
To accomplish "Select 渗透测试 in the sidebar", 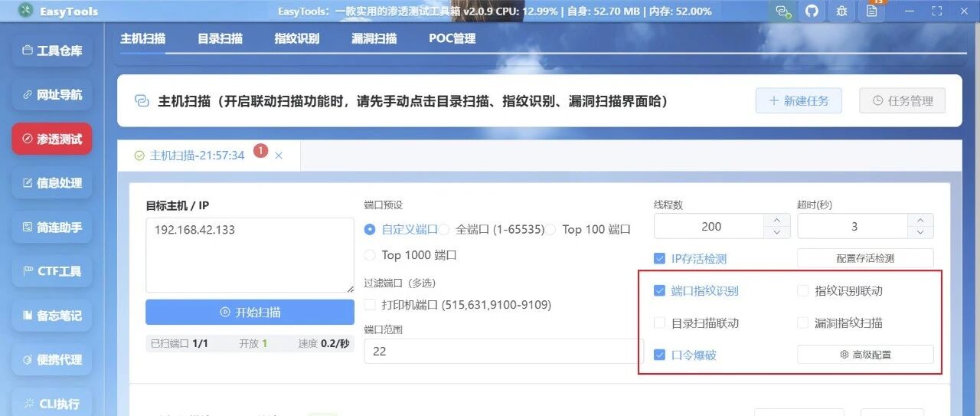I will click(51, 139).
